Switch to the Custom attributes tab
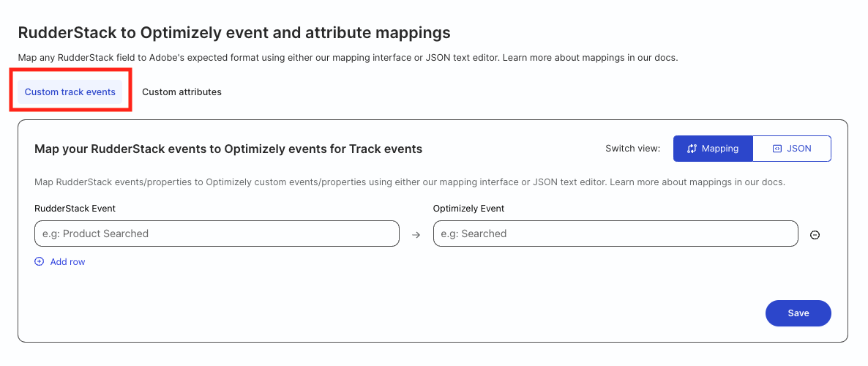The width and height of the screenshot is (868, 366). pyautogui.click(x=182, y=92)
